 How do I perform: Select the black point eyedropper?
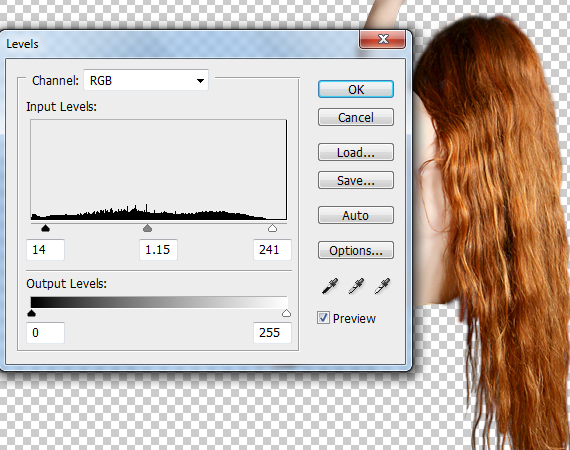330,286
